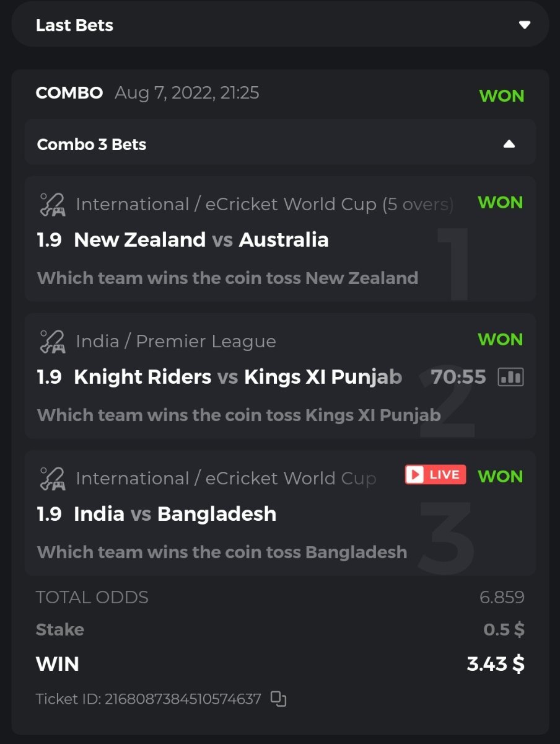This screenshot has height=744, width=560.
Task: Click the Combo 3 Bets label
Action: [92, 144]
